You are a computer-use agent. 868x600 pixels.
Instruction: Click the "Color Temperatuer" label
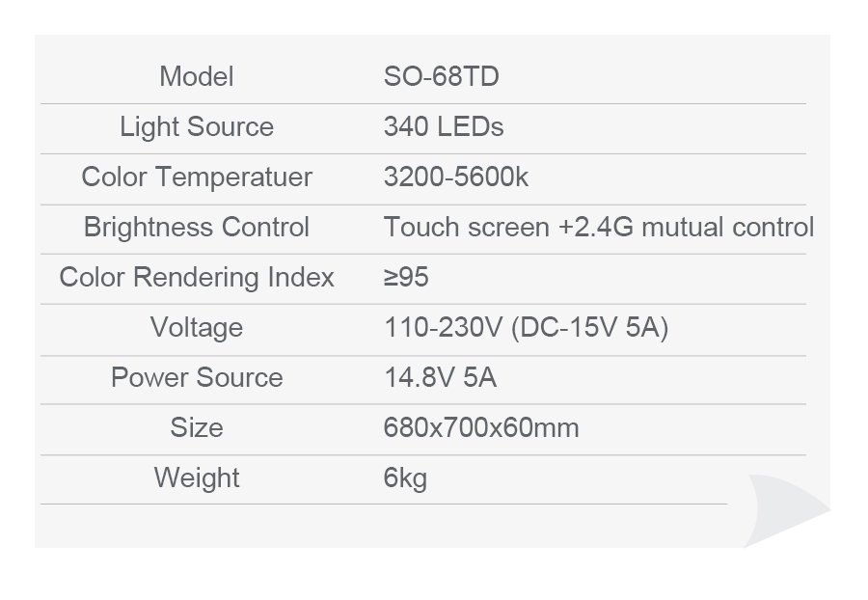click(x=197, y=177)
